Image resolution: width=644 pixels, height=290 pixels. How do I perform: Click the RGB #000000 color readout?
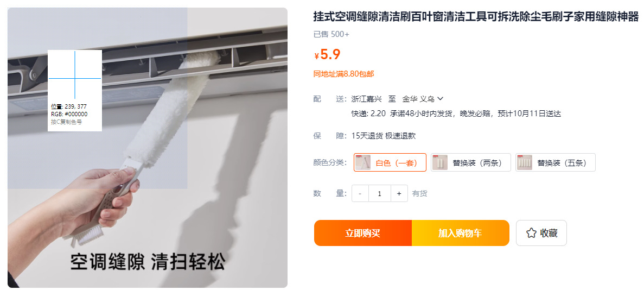tap(69, 114)
